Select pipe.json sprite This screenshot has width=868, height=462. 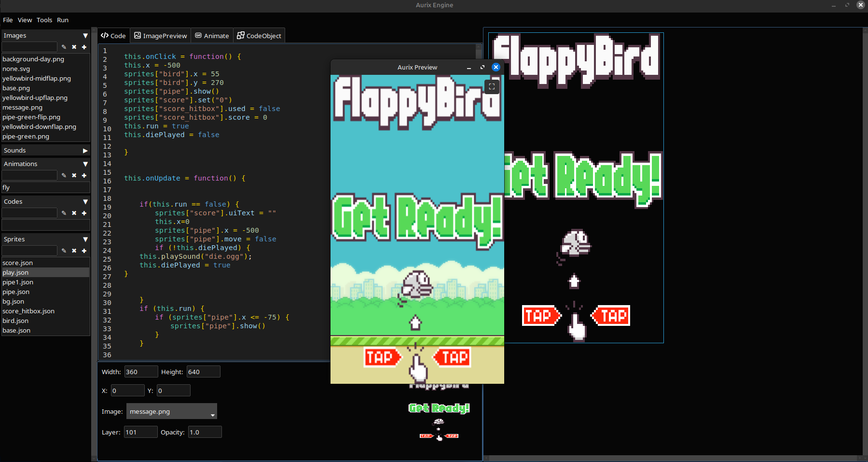(46, 292)
